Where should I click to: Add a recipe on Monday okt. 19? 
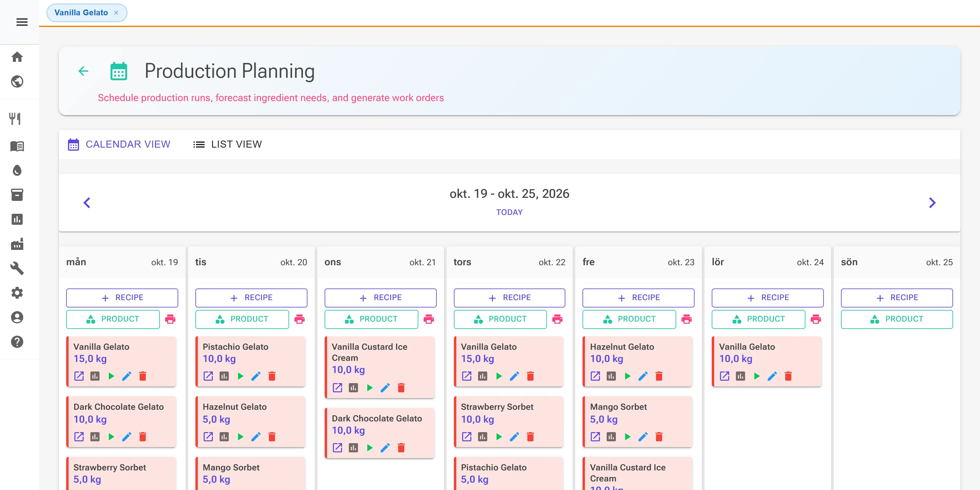tap(122, 298)
